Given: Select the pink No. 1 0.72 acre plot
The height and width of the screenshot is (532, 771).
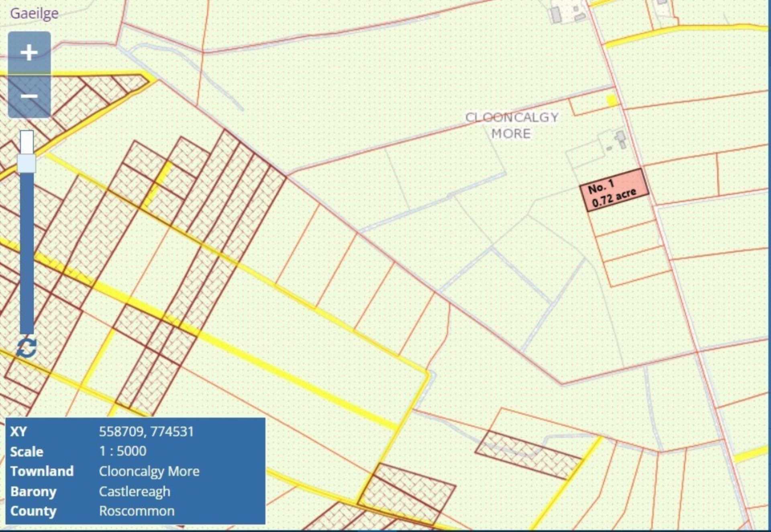Looking at the screenshot, I should (x=614, y=190).
